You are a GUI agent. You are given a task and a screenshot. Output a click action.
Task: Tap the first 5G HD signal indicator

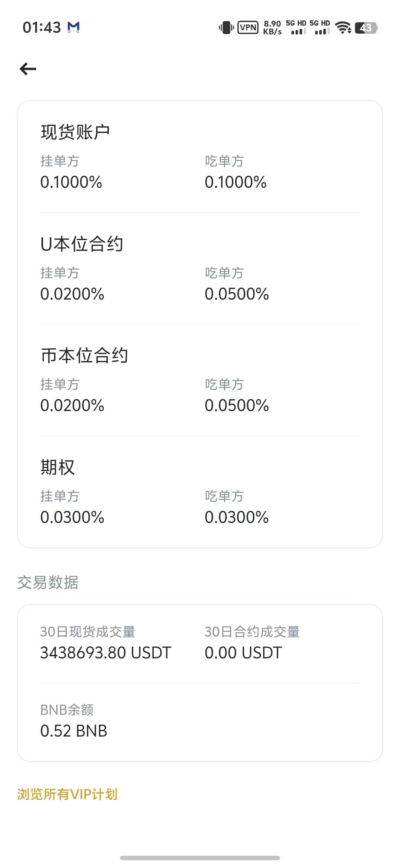click(296, 28)
